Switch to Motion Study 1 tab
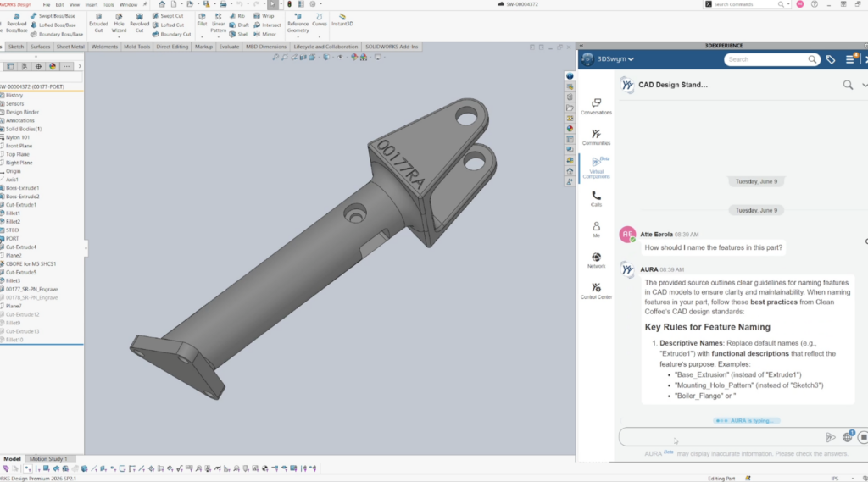This screenshot has height=482, width=868. tap(48, 459)
